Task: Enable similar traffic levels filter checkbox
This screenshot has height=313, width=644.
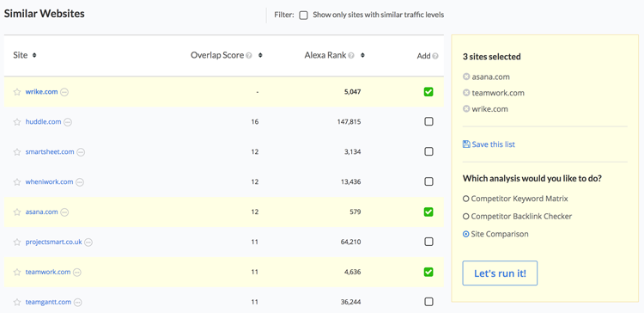Action: click(x=303, y=15)
